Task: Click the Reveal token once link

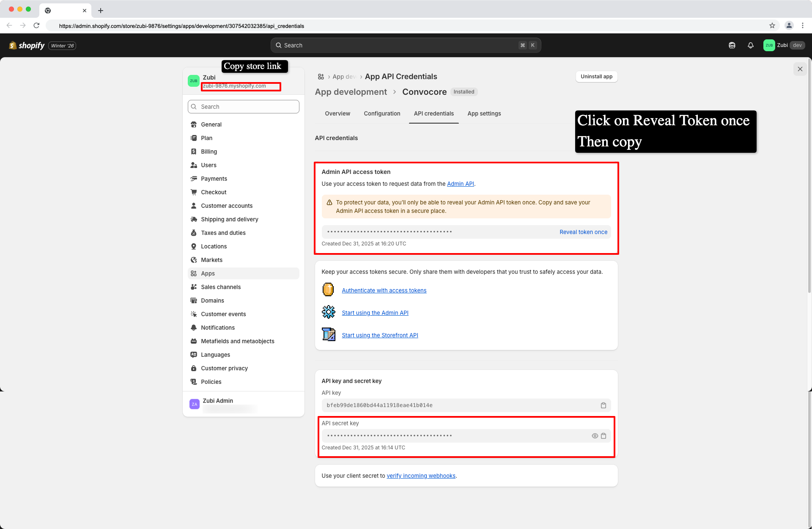Action: (583, 232)
